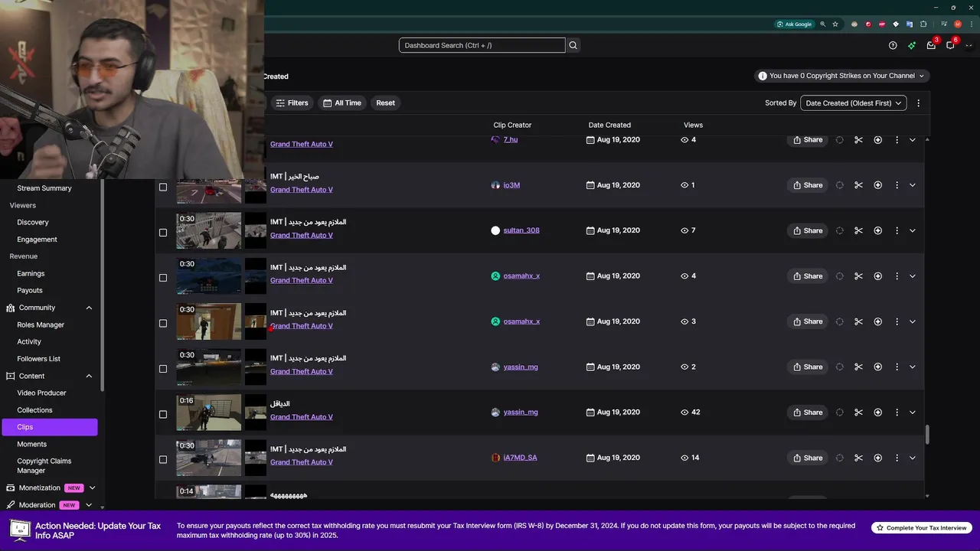The width and height of the screenshot is (980, 551).
Task: Open the Filters menu
Action: pos(292,103)
